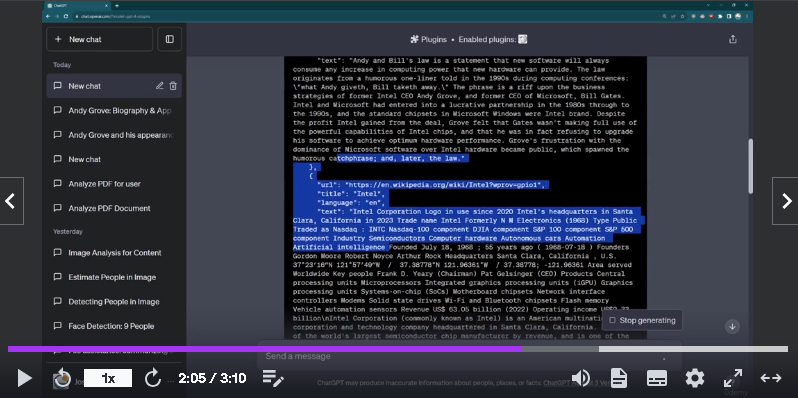Screen dimensions: 798x398
Task: Skip forward with the forward arrow icon
Action: tap(152, 378)
